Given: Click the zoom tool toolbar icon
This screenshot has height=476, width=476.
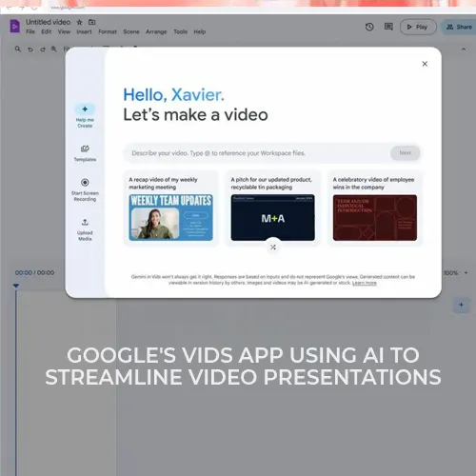Looking at the screenshot, I should click(x=54, y=49).
